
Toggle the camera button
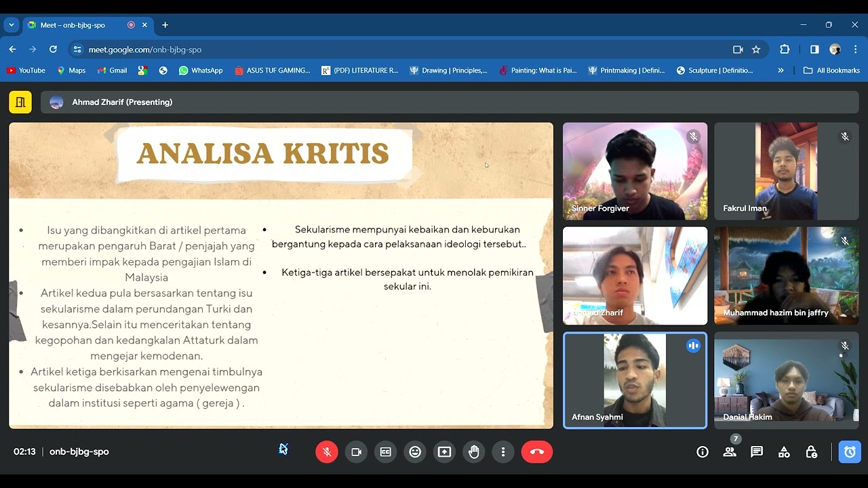pos(356,452)
